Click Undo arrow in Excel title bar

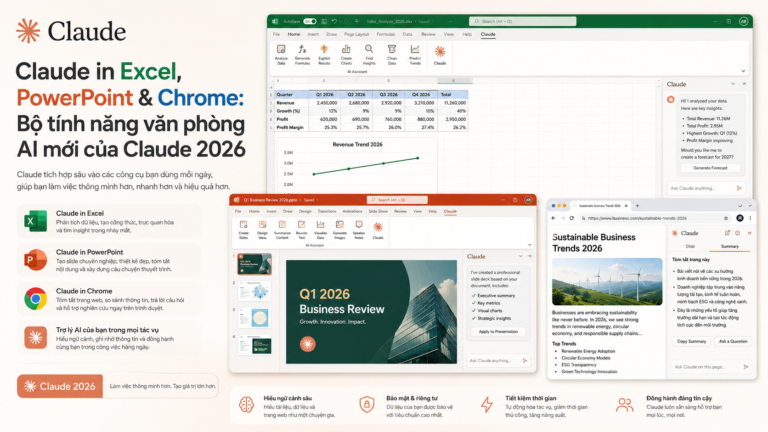[334, 22]
